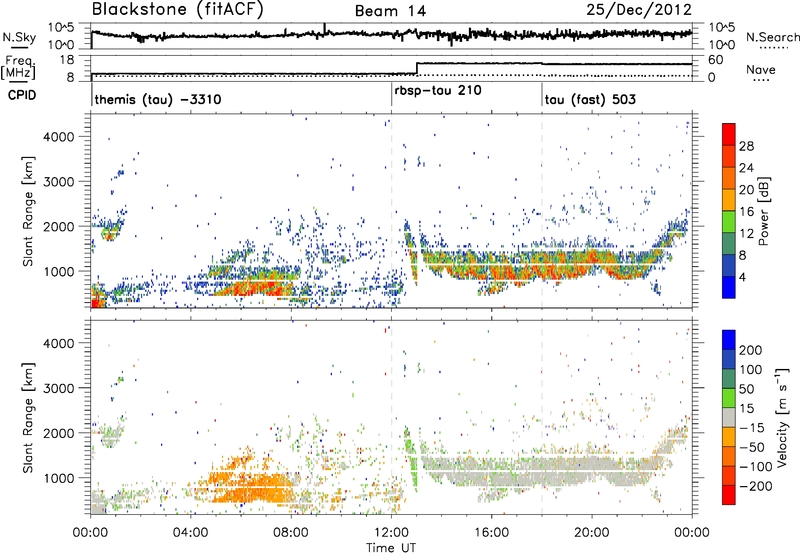Click the '20:00' time axis label
This screenshot has height=554, width=800.
(592, 533)
